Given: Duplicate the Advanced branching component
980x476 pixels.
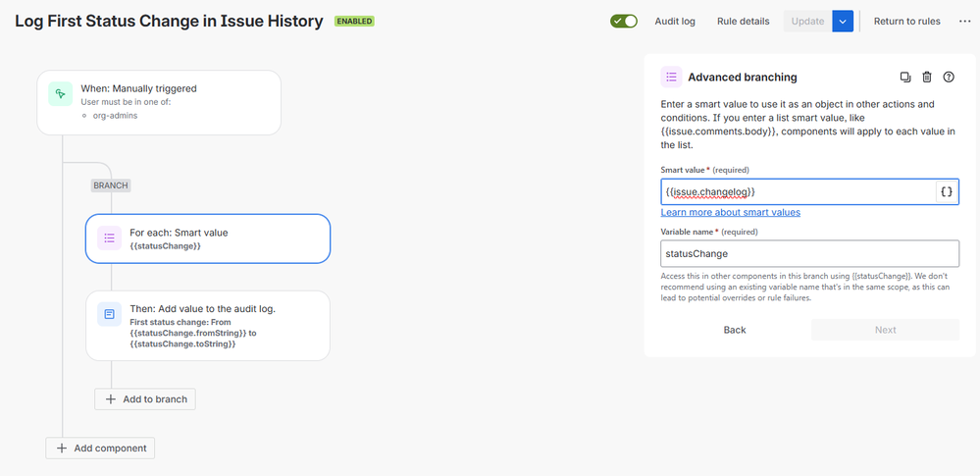Looking at the screenshot, I should click(905, 77).
